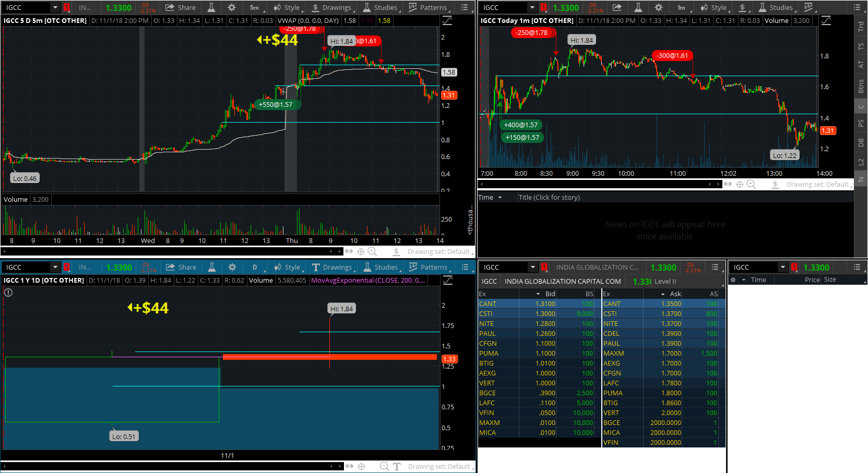This screenshot has height=473, width=868.
Task: Open the Style menu in the top-right 1m chart
Action: (x=714, y=8)
